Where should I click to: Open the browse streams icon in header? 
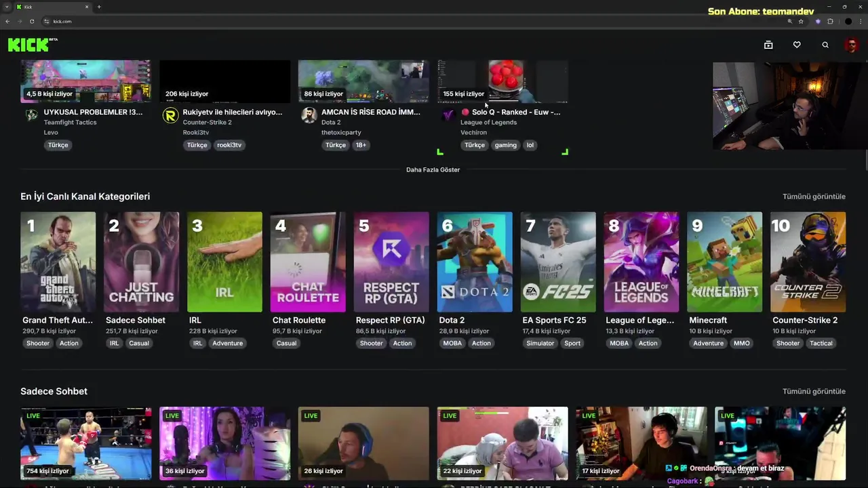(768, 45)
